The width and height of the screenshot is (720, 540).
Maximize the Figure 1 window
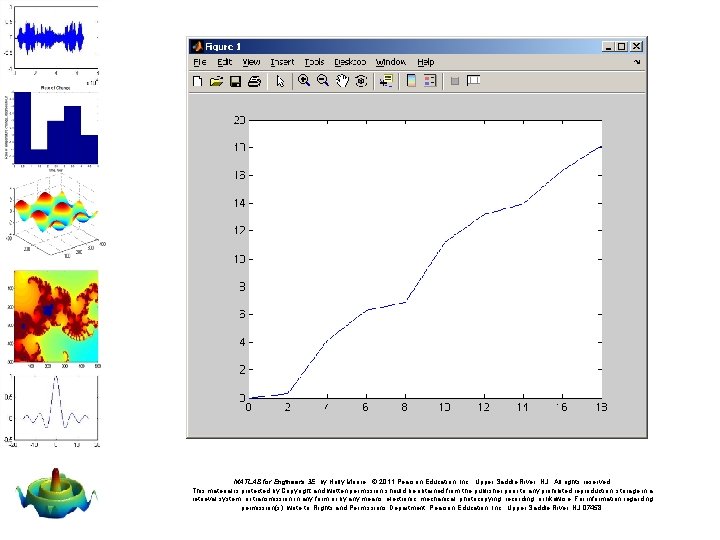[x=621, y=46]
